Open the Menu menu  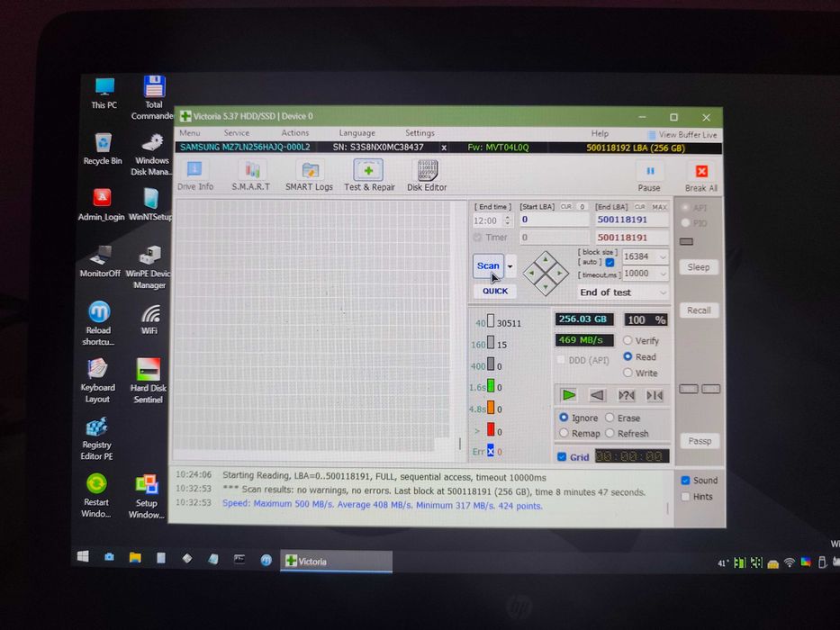tap(190, 133)
